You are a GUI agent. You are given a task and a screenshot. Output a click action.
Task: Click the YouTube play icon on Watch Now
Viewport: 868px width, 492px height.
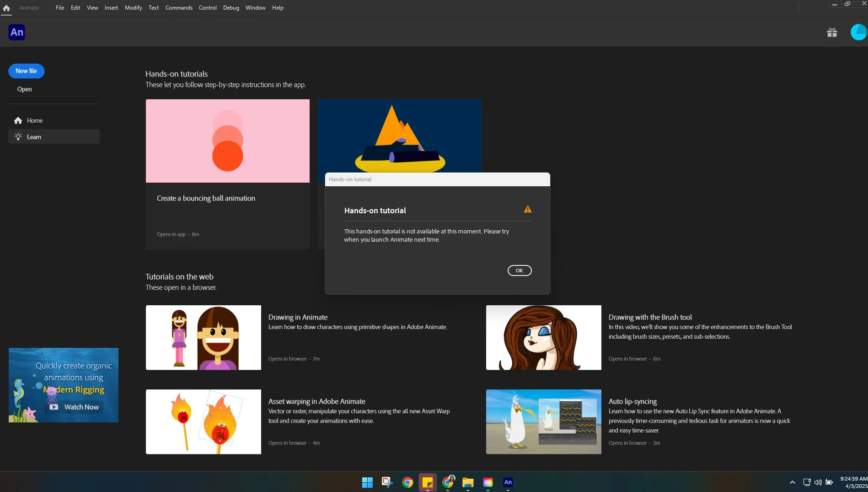tap(54, 407)
